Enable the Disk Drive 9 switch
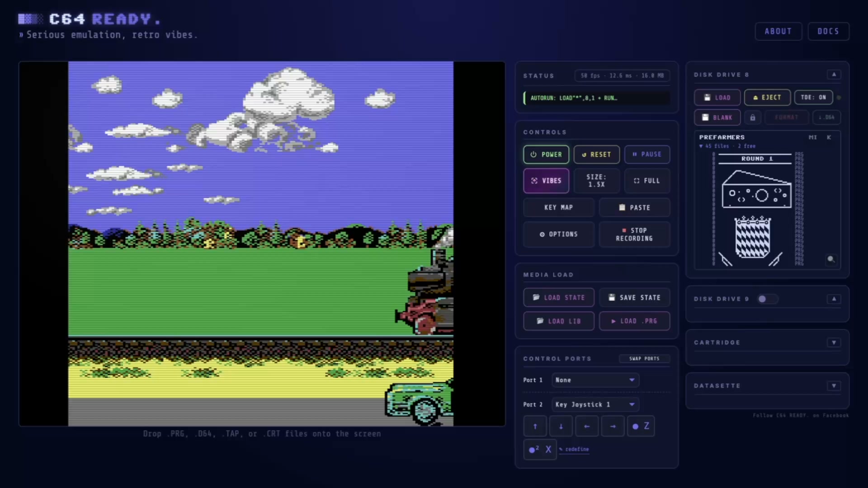The height and width of the screenshot is (488, 868). click(x=768, y=299)
